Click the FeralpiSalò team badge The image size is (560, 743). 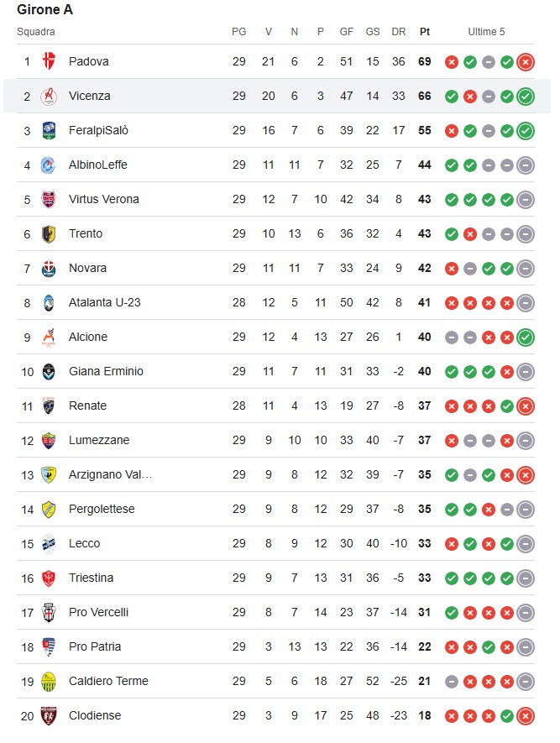click(49, 130)
